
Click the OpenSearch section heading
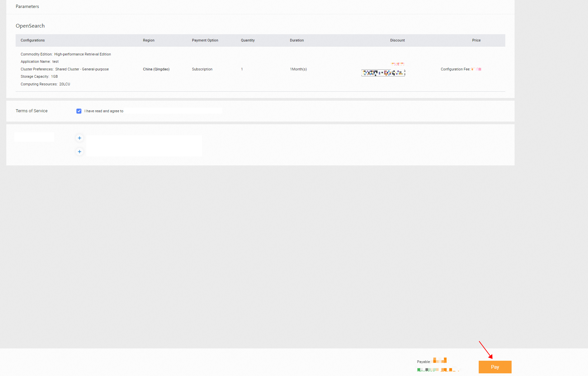(30, 26)
